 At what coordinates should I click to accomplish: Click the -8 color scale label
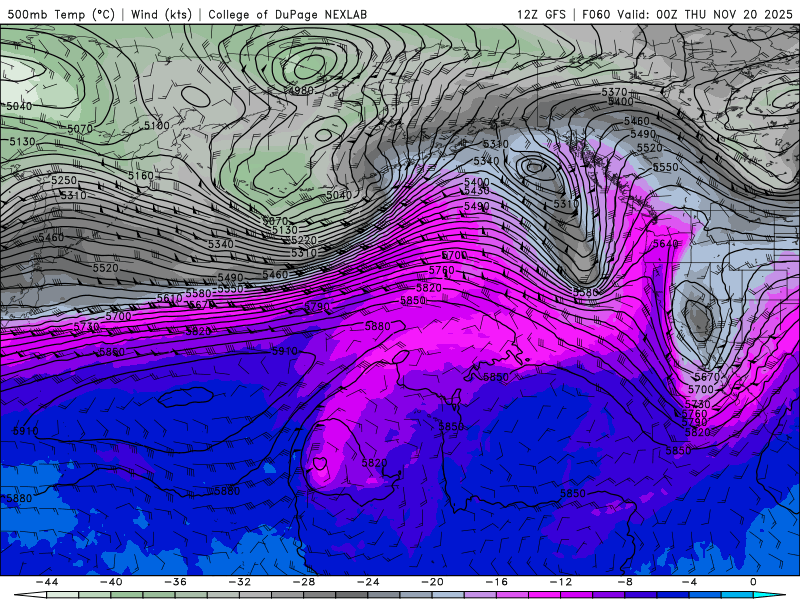click(626, 582)
